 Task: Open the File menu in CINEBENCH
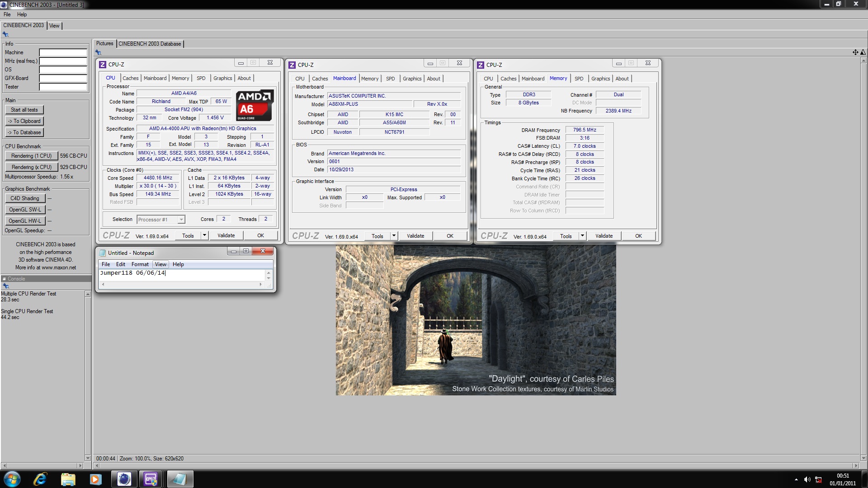[x=7, y=14]
